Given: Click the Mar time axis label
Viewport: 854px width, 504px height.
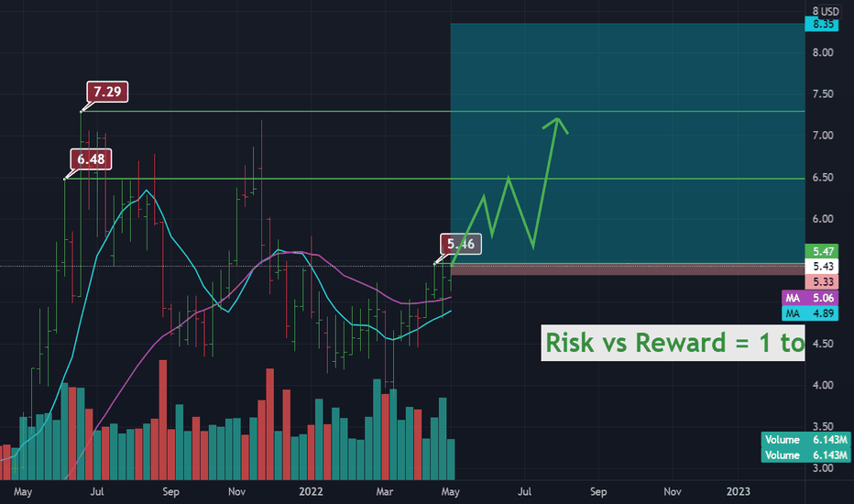Looking at the screenshot, I should point(385,491).
